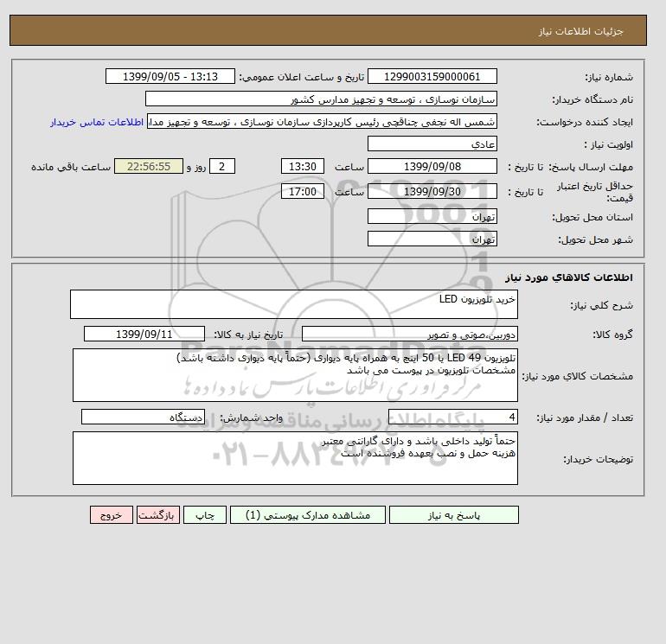The height and width of the screenshot is (644, 666).
Task: Click the نام دستگاه خریدار label
Action: [592, 99]
